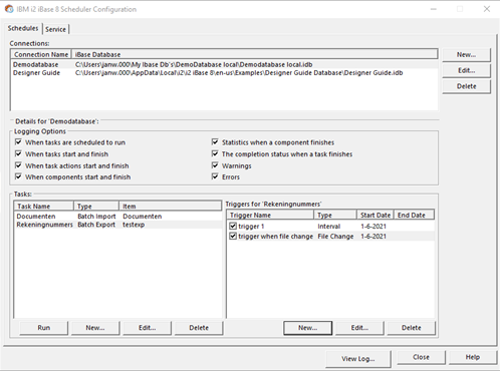Viewport: 500px width, 371px height.
Task: Click the Trigger Name column header
Action: point(270,215)
